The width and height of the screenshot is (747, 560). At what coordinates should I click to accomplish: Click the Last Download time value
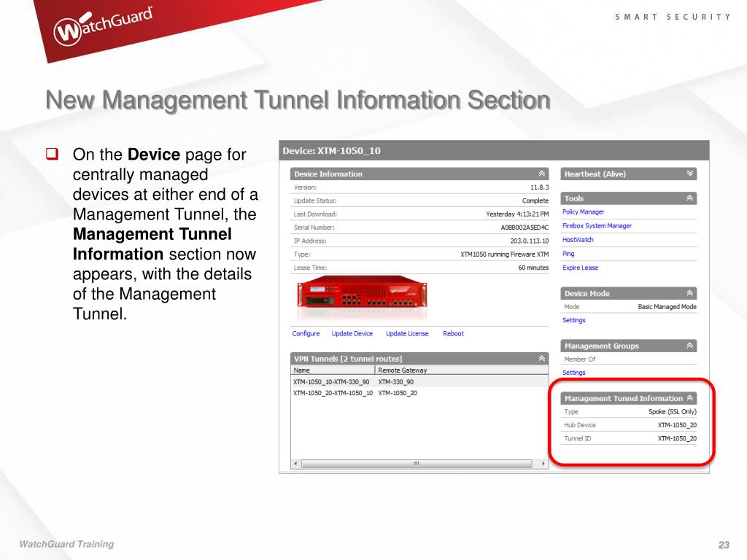pos(517,214)
